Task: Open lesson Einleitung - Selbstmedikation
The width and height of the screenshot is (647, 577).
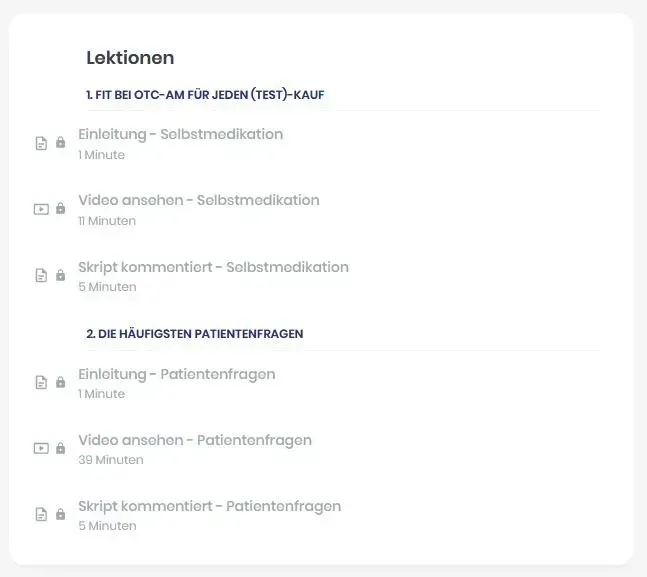Action: (x=180, y=135)
